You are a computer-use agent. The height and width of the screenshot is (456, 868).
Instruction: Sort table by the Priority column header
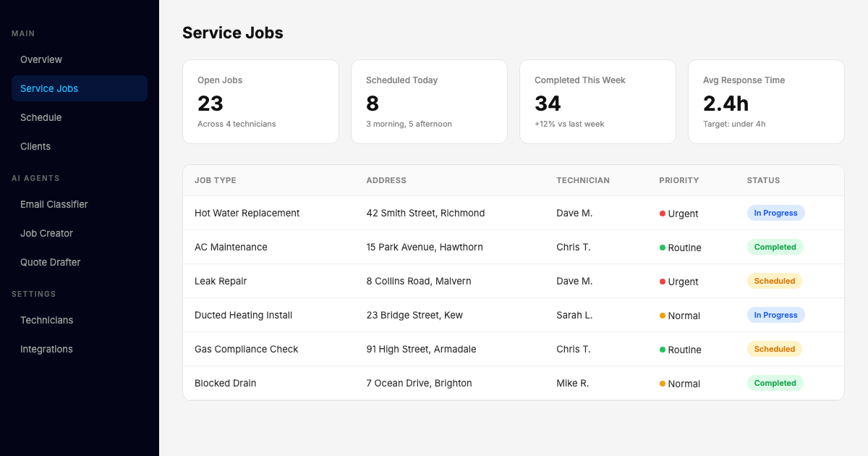tap(679, 180)
